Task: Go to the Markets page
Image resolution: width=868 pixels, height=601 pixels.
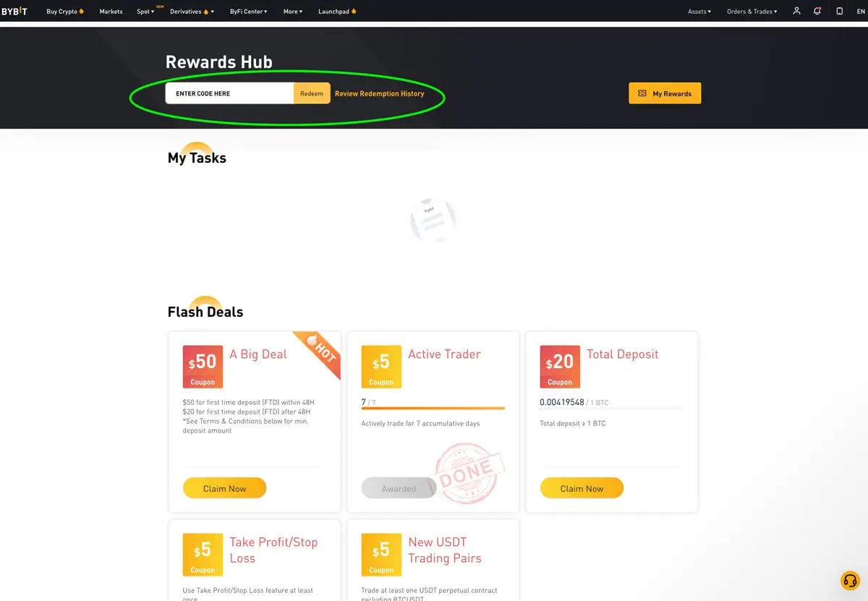Action: (111, 12)
